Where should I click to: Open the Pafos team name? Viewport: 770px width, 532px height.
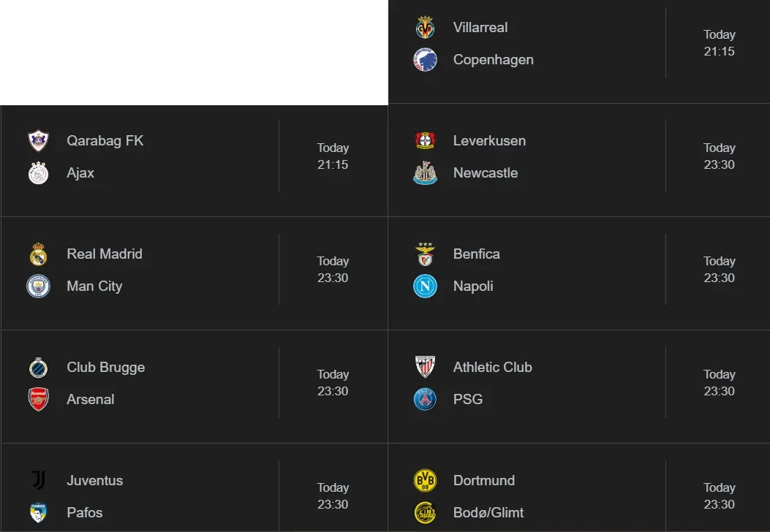click(84, 513)
